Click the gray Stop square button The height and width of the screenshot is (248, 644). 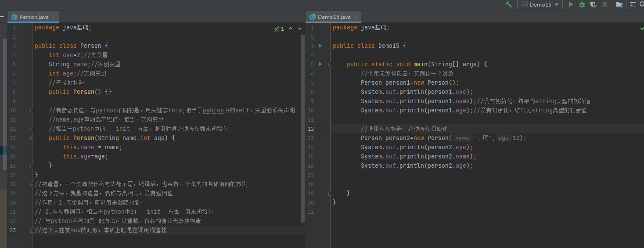[605, 4]
